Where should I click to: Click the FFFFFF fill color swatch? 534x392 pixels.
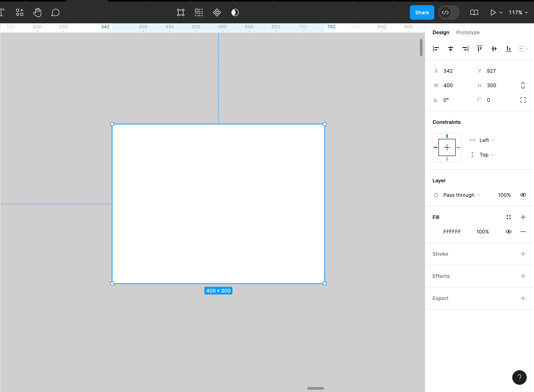(436, 232)
